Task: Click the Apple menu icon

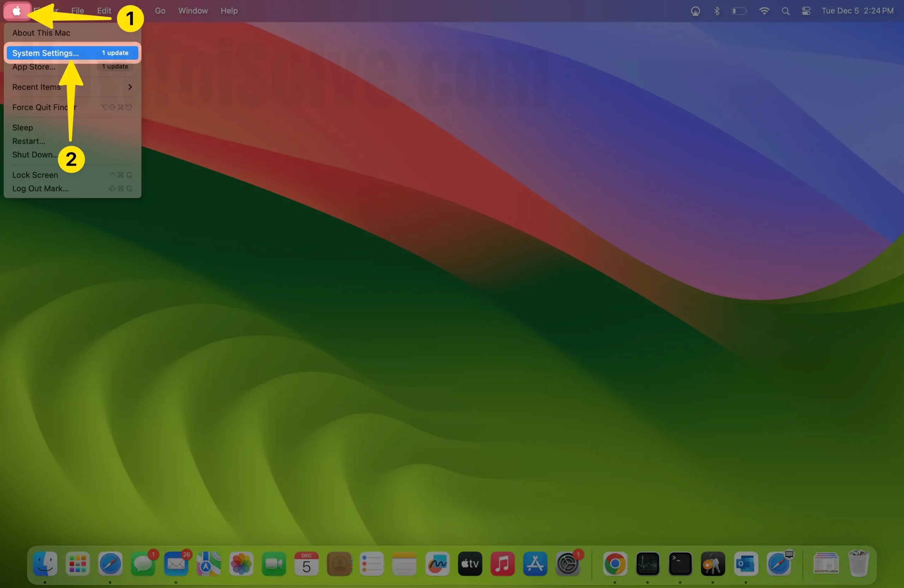Action: pyautogui.click(x=17, y=11)
